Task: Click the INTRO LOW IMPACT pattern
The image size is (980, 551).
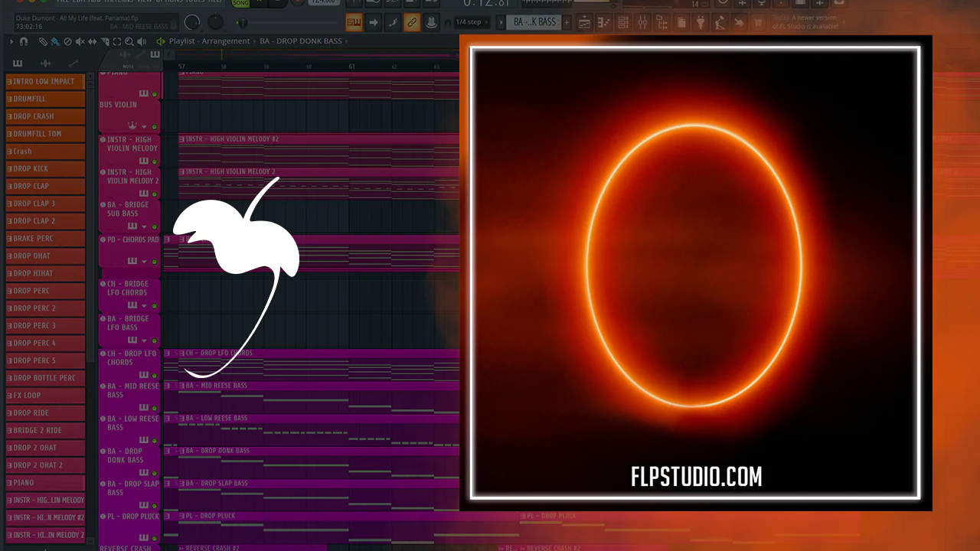Action: (45, 81)
